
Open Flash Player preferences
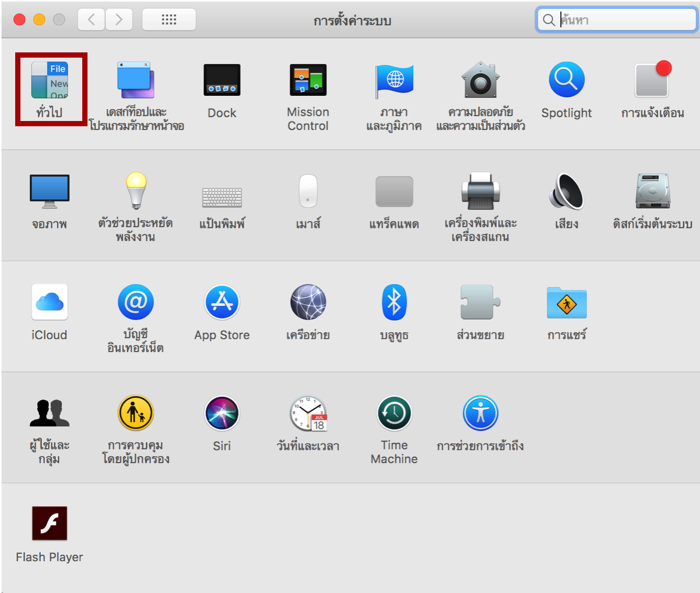(49, 523)
